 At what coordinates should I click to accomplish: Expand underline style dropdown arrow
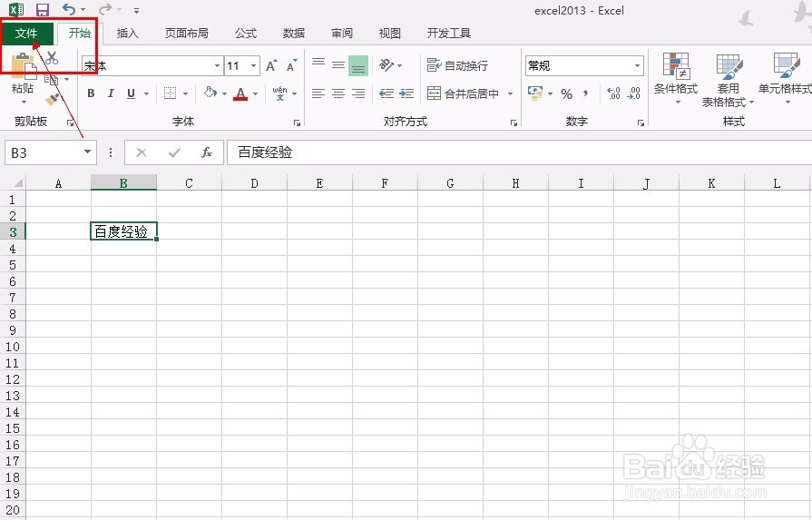tap(147, 93)
